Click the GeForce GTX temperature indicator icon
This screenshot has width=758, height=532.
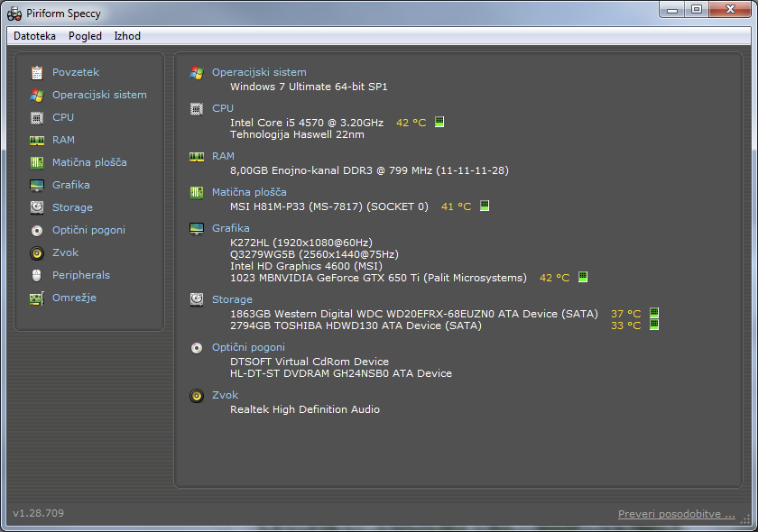[x=583, y=278]
